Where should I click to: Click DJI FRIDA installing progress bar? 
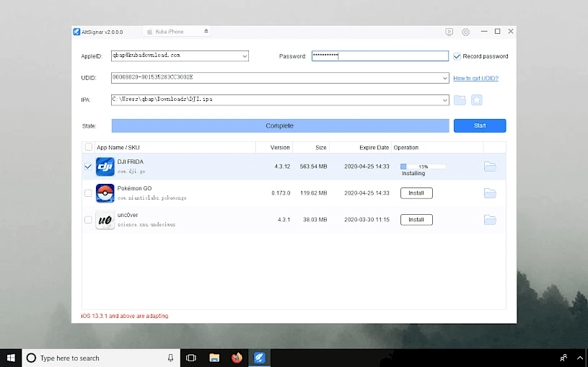coord(423,167)
